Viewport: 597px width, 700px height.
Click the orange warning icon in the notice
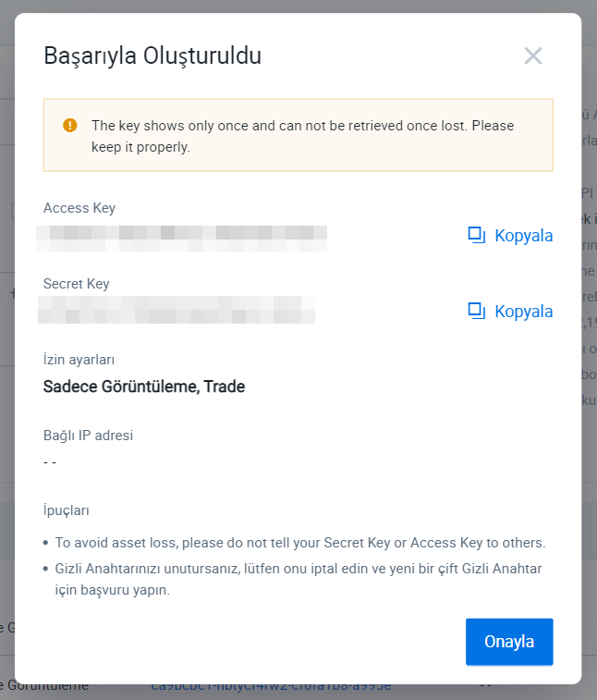(x=70, y=126)
